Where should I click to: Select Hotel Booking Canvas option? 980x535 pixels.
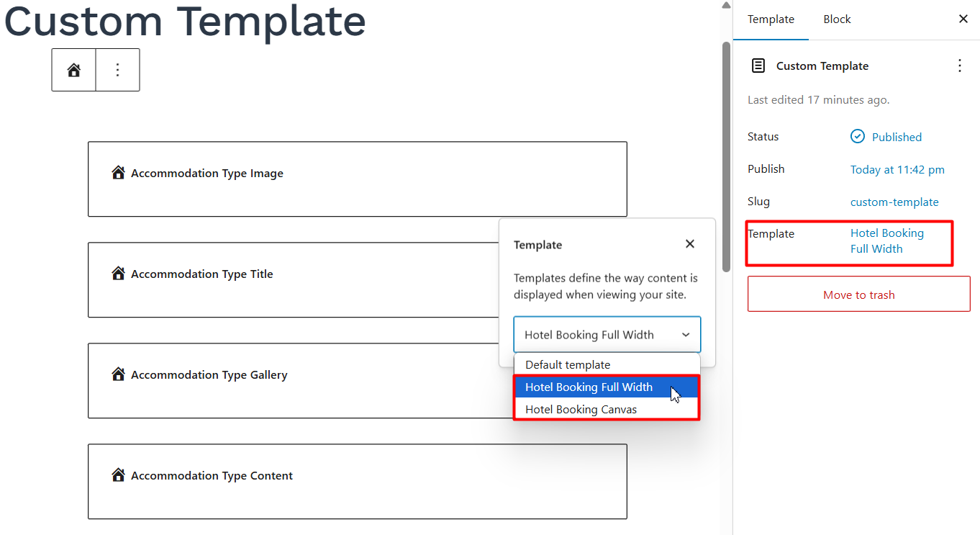pyautogui.click(x=607, y=409)
